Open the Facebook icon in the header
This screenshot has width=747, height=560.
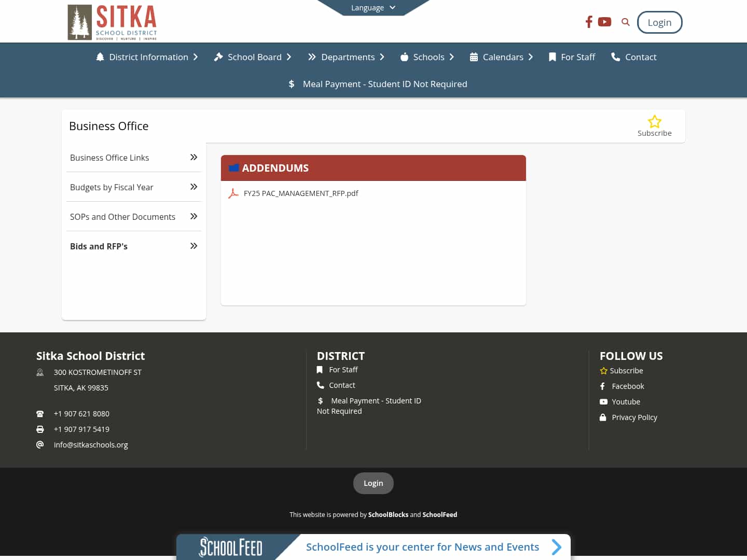pos(588,22)
